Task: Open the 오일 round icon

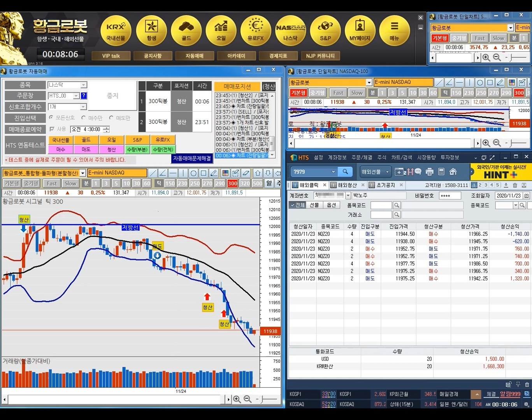Action: tap(221, 31)
